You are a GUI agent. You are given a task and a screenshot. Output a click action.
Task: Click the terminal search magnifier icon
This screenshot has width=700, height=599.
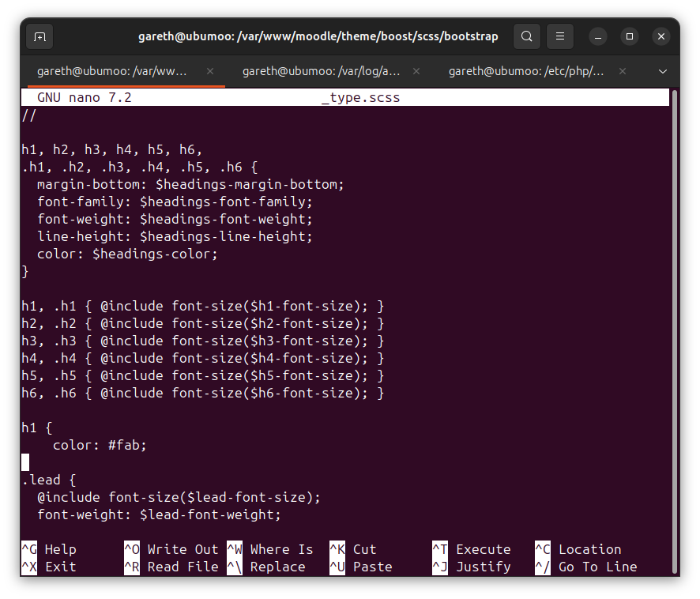click(527, 36)
